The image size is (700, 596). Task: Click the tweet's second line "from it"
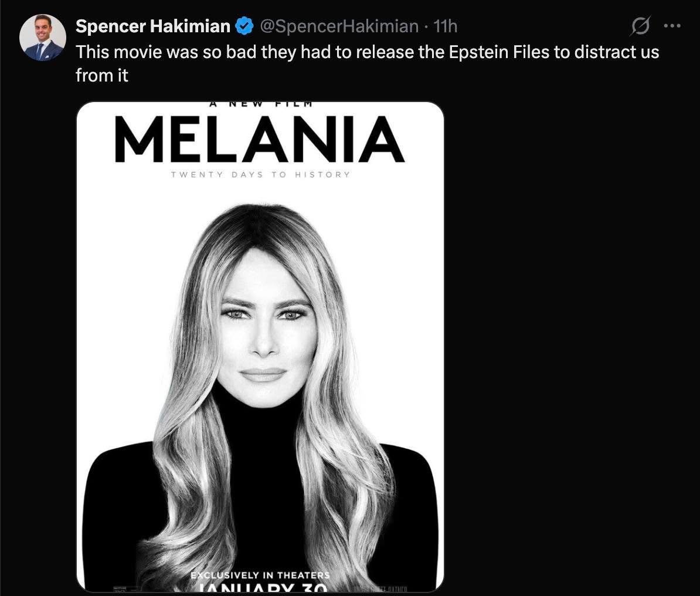pyautogui.click(x=102, y=75)
